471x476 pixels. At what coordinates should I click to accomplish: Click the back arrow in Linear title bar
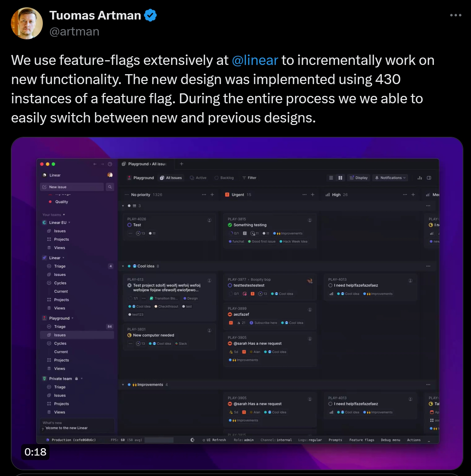(95, 164)
